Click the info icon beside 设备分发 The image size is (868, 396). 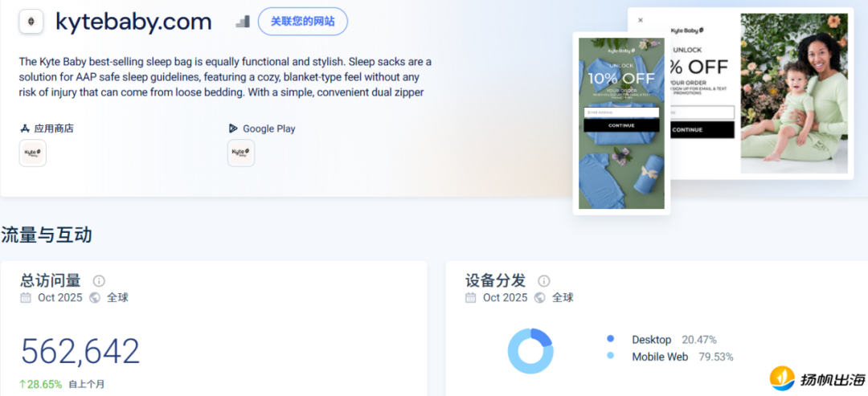click(544, 281)
